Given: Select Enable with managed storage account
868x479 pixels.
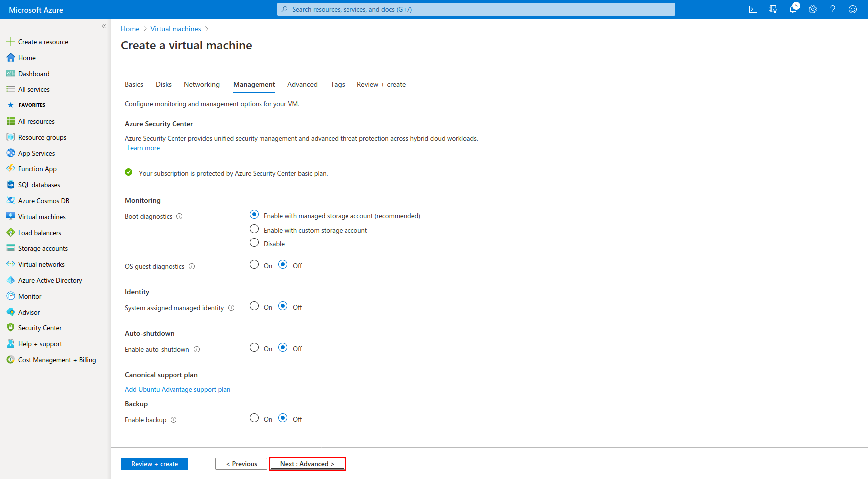Looking at the screenshot, I should pyautogui.click(x=254, y=215).
